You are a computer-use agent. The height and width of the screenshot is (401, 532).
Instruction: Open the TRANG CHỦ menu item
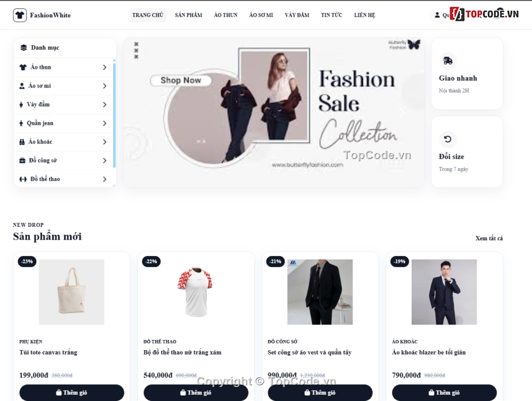(x=148, y=15)
